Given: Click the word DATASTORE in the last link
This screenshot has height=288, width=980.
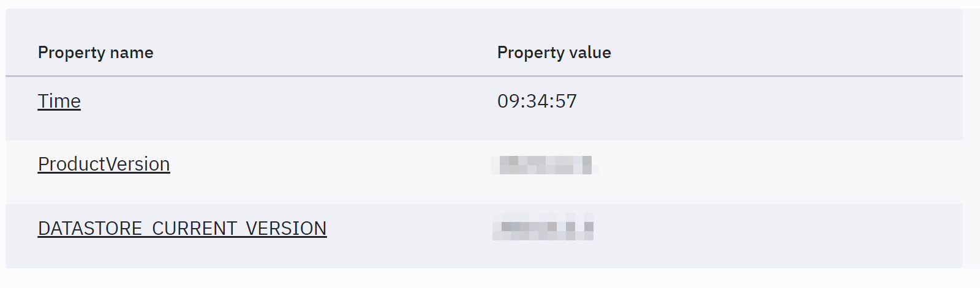Looking at the screenshot, I should click(90, 229).
